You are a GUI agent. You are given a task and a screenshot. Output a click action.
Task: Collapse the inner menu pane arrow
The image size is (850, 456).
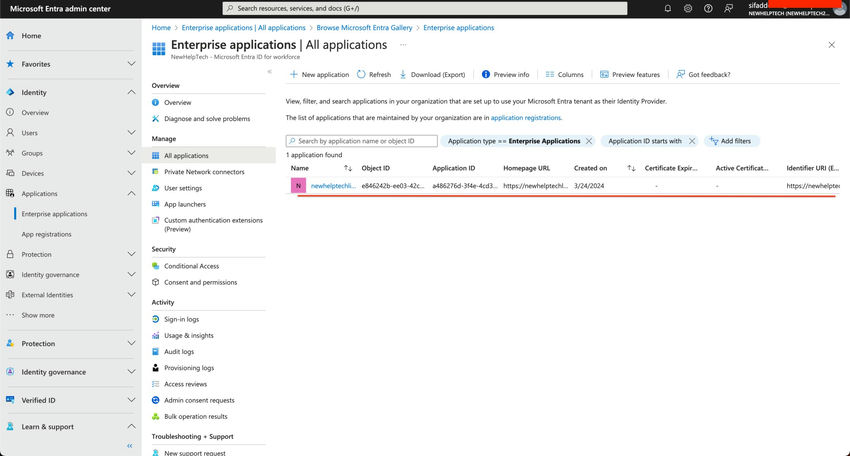click(269, 72)
